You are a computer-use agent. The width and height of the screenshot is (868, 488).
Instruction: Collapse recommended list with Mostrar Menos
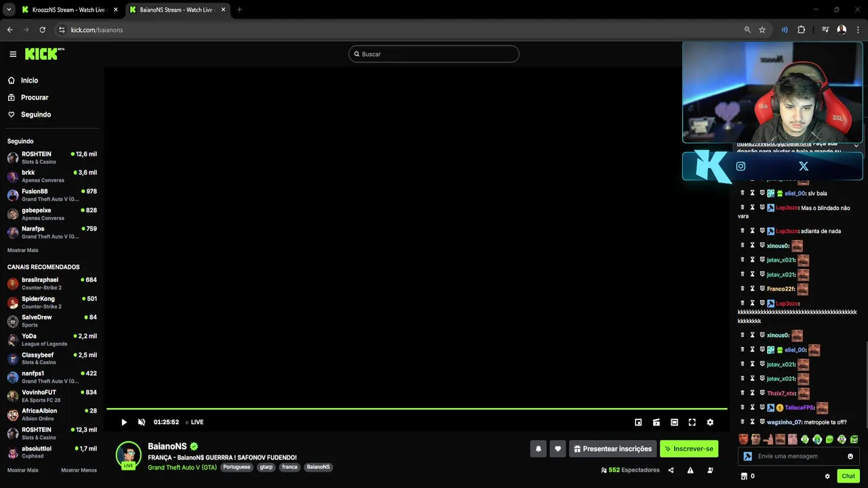coord(79,470)
